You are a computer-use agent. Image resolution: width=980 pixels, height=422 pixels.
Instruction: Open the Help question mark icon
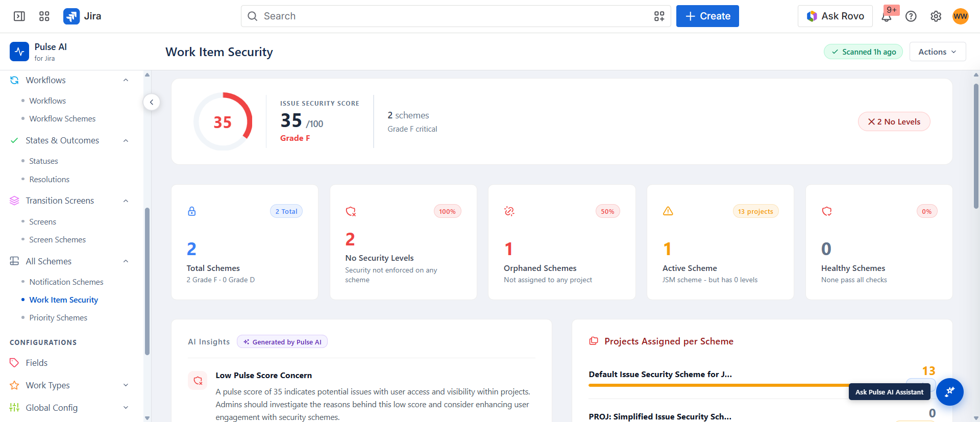[x=911, y=16]
